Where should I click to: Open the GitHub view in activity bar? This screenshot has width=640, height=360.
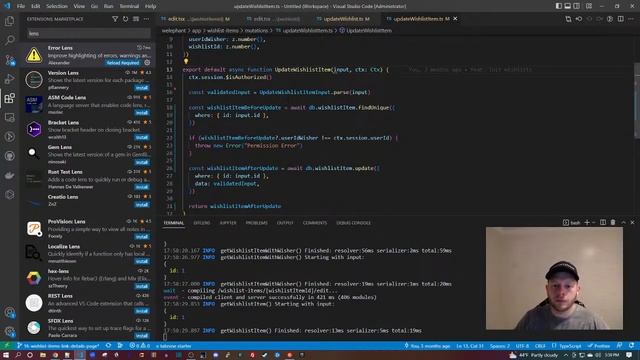[x=9, y=156]
